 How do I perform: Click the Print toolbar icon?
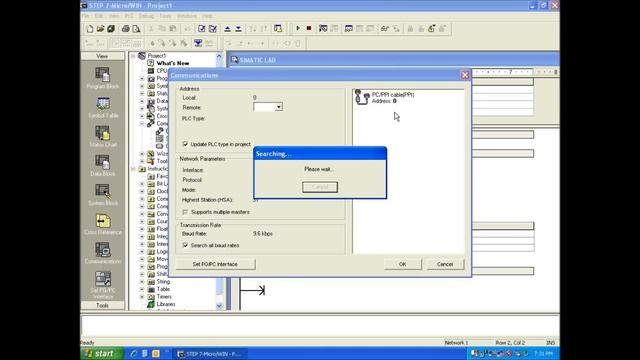coord(126,29)
